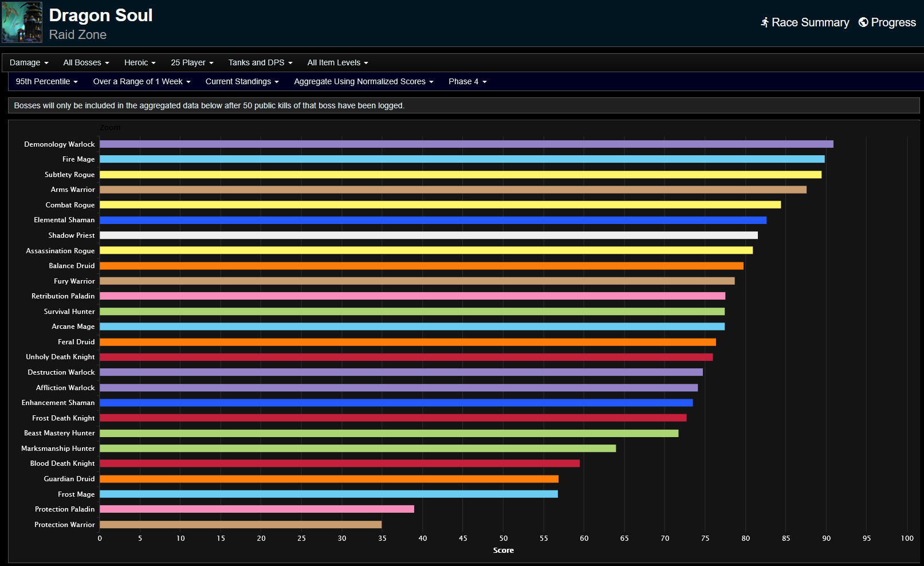Open the Tanks and DPS role filter
The height and width of the screenshot is (566, 924).
(259, 62)
